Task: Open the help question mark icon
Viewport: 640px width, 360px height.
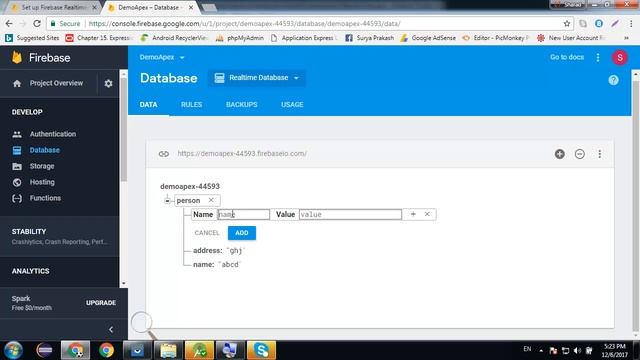Action: pyautogui.click(x=613, y=80)
